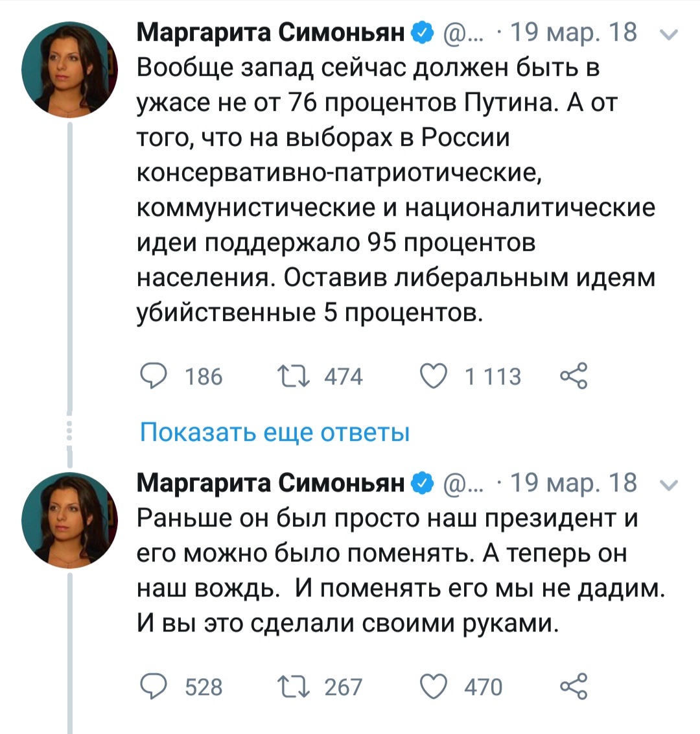Reply to the tweet with 528 replies
The image size is (700, 734).
click(x=153, y=687)
